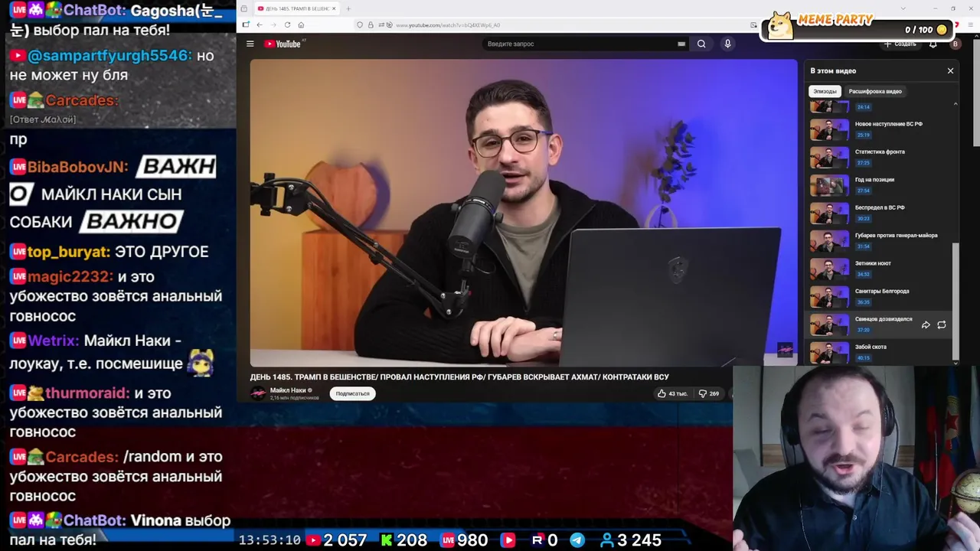Jump to chapter Беспредел в ВС РФ

point(880,213)
